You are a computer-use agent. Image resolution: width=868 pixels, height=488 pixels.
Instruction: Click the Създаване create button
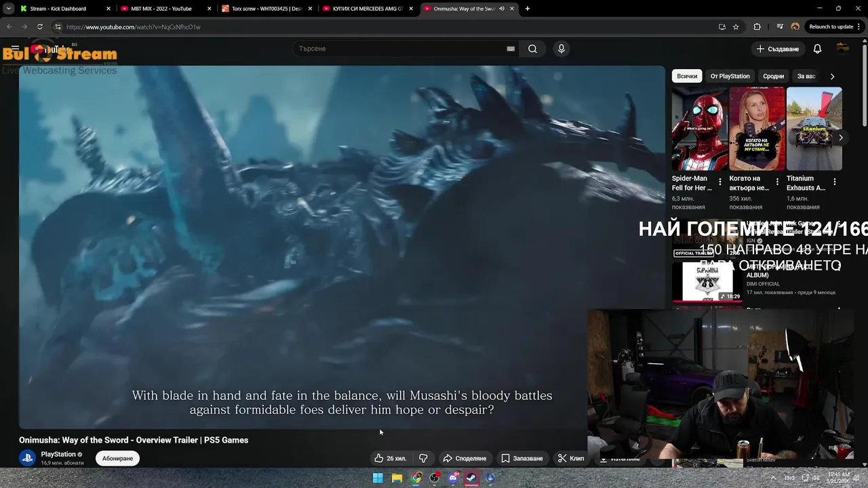click(778, 49)
